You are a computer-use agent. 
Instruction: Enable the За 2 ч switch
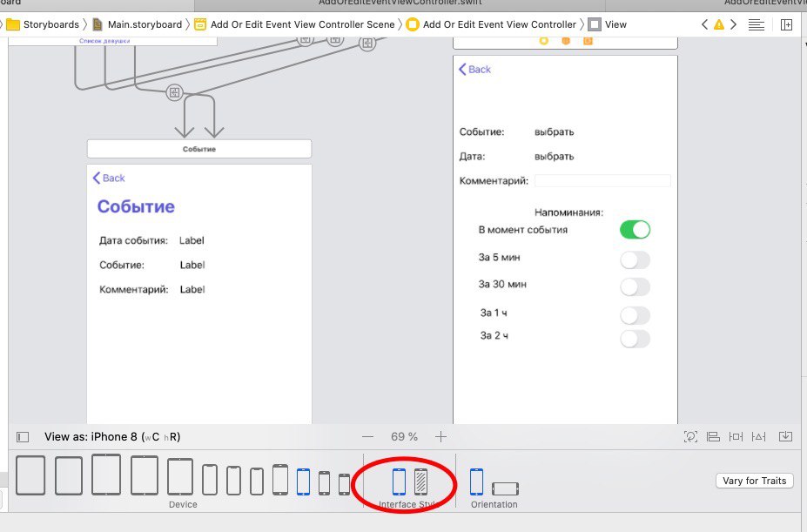point(636,339)
